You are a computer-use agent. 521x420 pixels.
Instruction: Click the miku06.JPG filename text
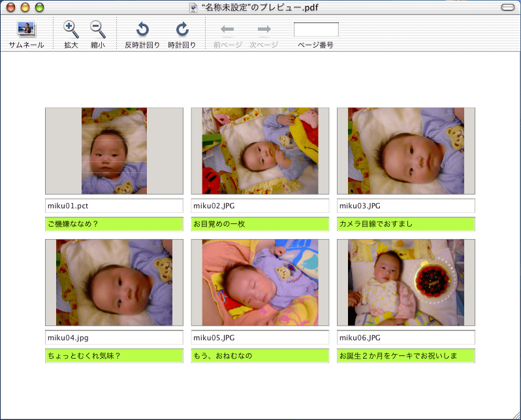coord(360,338)
